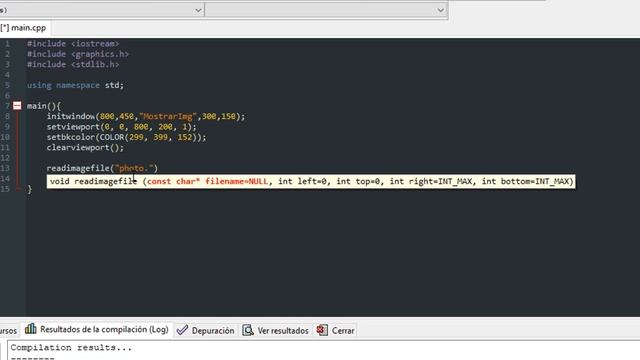Click the "MostrarImg" string literal

pyautogui.click(x=168, y=116)
